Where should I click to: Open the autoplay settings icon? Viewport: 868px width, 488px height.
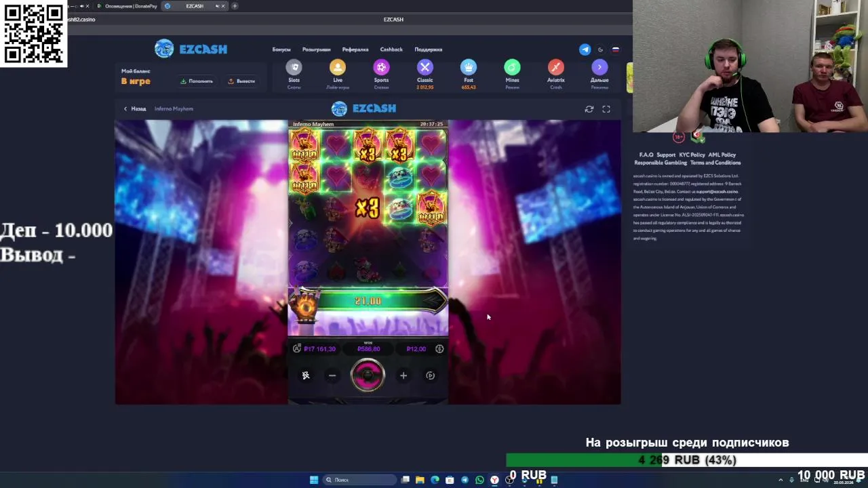(x=430, y=375)
